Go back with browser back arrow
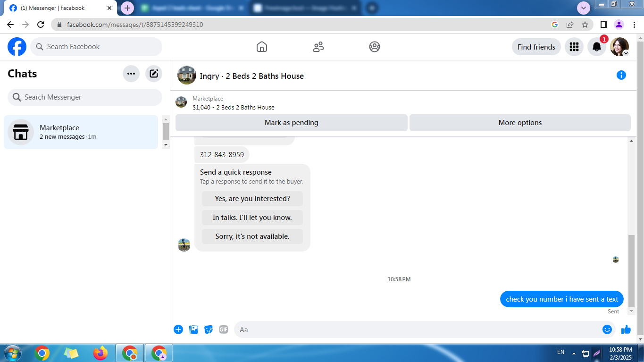 pyautogui.click(x=10, y=25)
